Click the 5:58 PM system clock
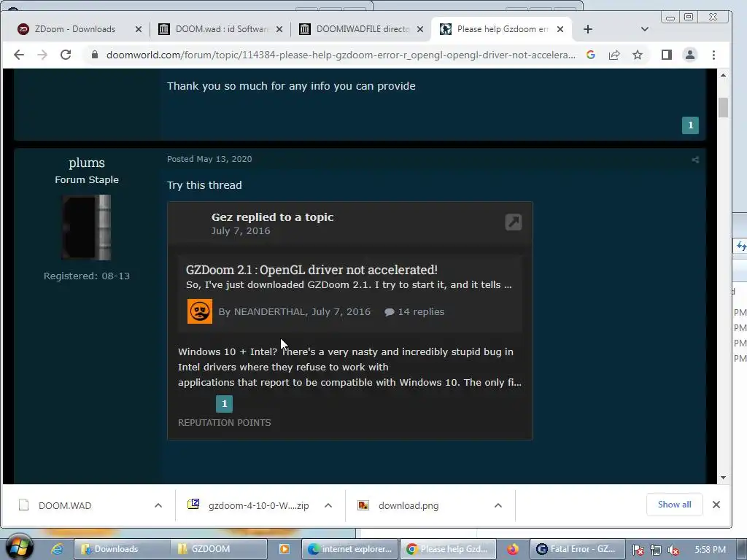 [x=711, y=550]
